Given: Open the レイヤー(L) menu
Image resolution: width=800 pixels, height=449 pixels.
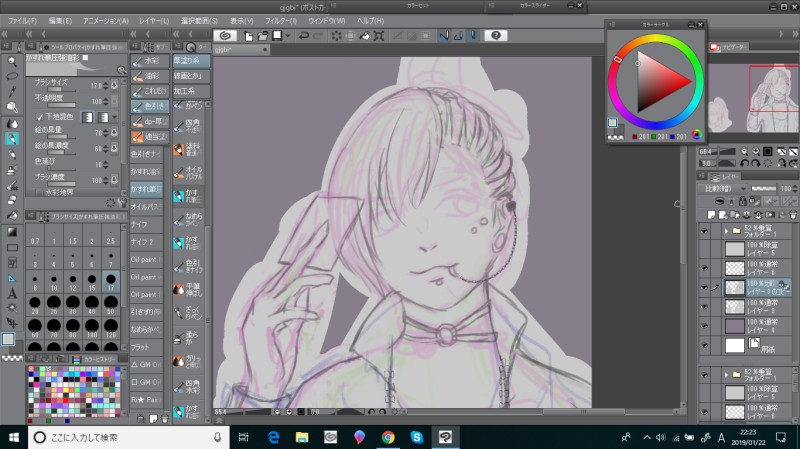Looking at the screenshot, I should [x=154, y=21].
